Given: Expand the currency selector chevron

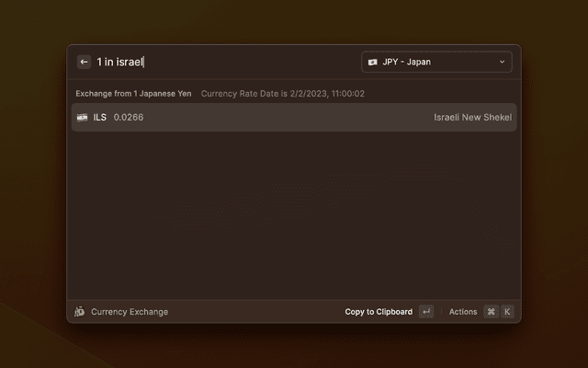Looking at the screenshot, I should tap(502, 62).
